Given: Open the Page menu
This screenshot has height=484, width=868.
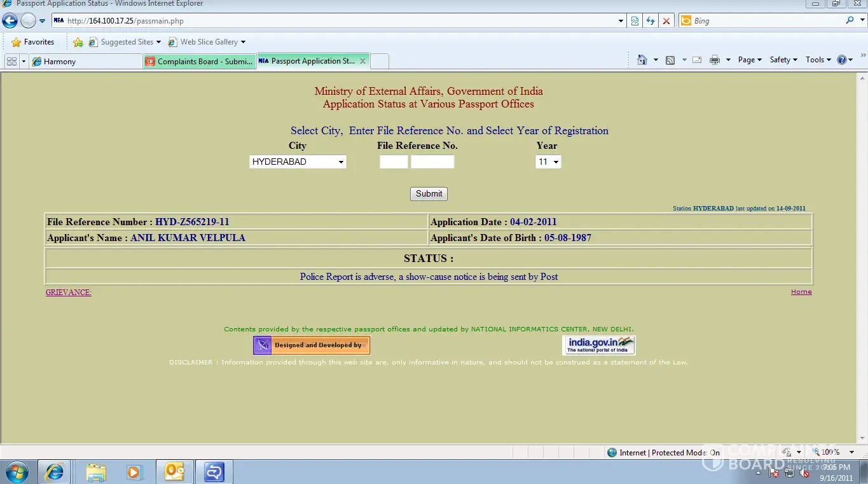Looking at the screenshot, I should pyautogui.click(x=750, y=60).
